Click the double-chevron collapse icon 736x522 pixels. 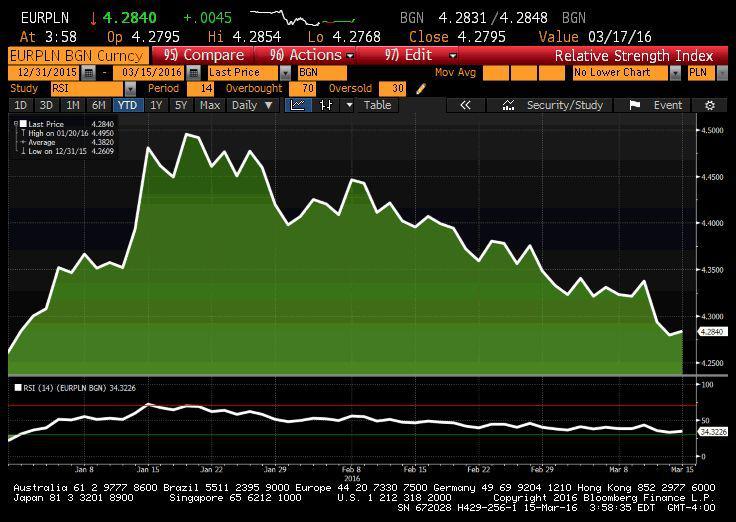pyautogui.click(x=464, y=105)
